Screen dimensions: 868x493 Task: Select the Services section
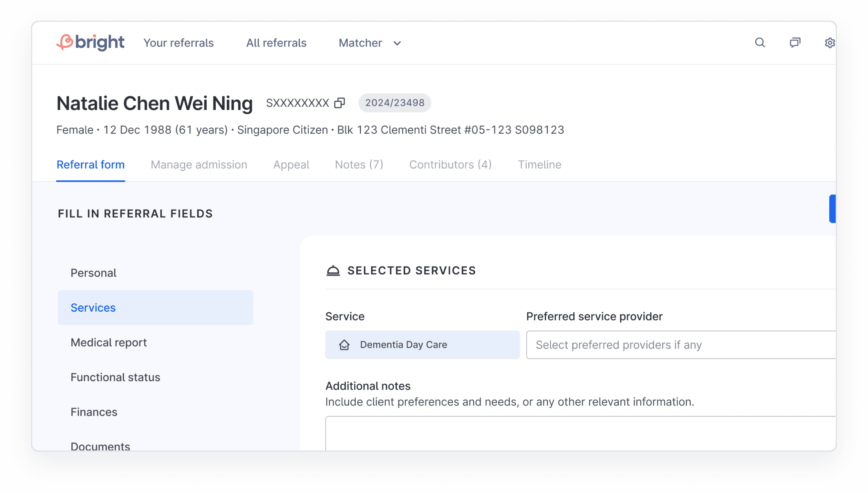(156, 307)
